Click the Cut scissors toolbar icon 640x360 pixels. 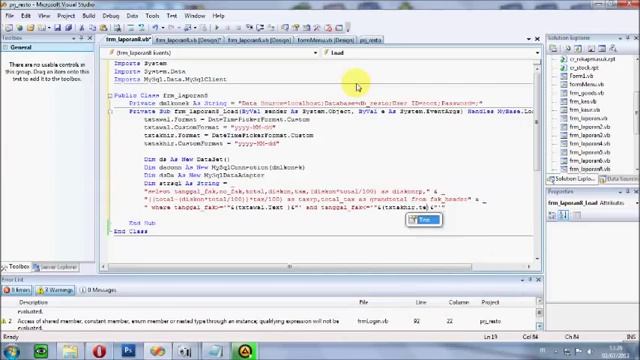point(82,28)
